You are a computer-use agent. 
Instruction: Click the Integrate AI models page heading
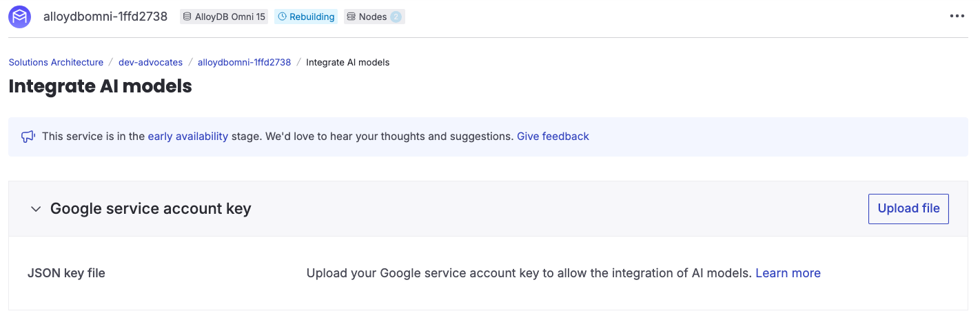coord(100,86)
